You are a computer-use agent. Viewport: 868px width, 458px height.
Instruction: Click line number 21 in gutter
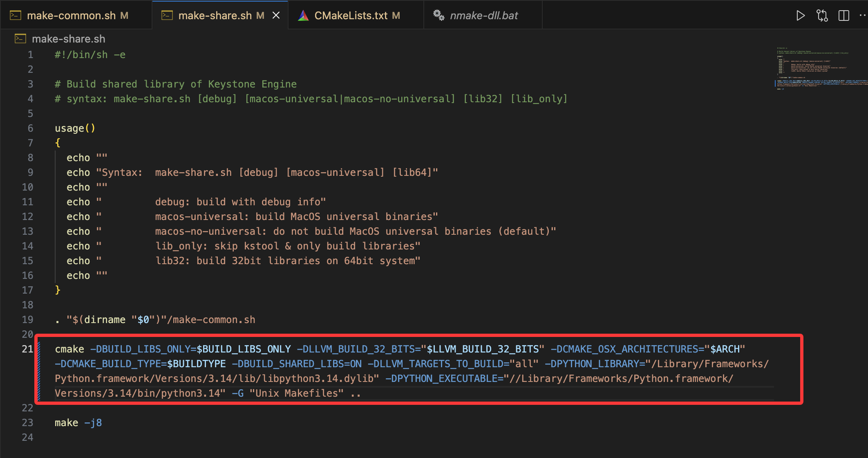[x=27, y=349]
